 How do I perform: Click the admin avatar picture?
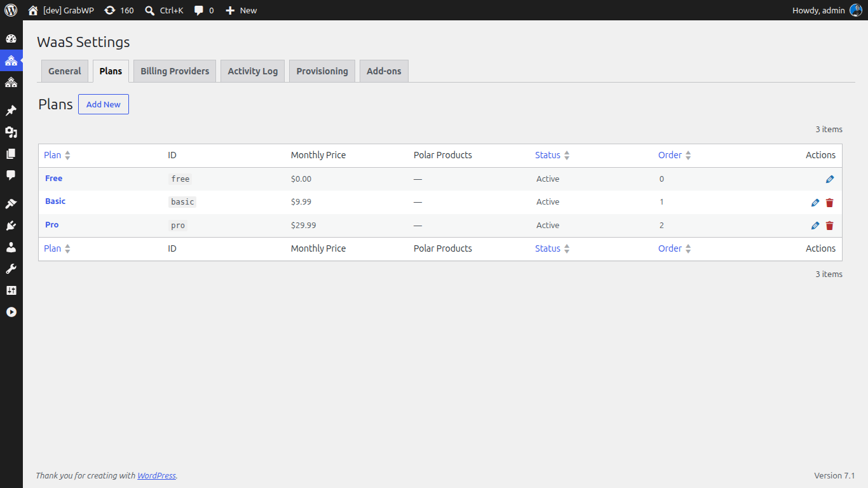click(856, 10)
